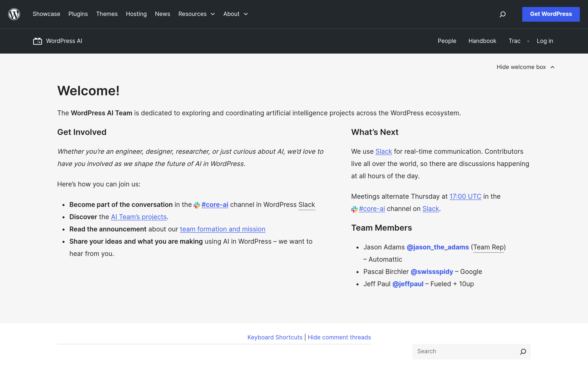The height and width of the screenshot is (368, 588).
Task: Click the Log in link
Action: coord(545,41)
